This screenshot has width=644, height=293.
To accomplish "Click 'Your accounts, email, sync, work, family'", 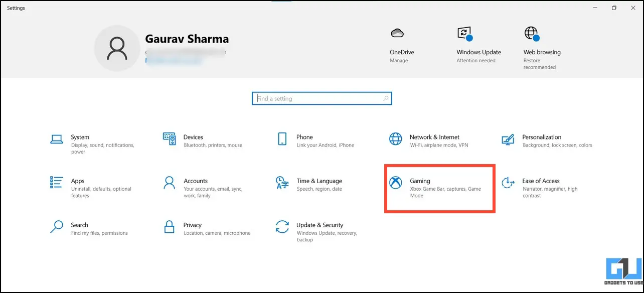I will click(213, 192).
